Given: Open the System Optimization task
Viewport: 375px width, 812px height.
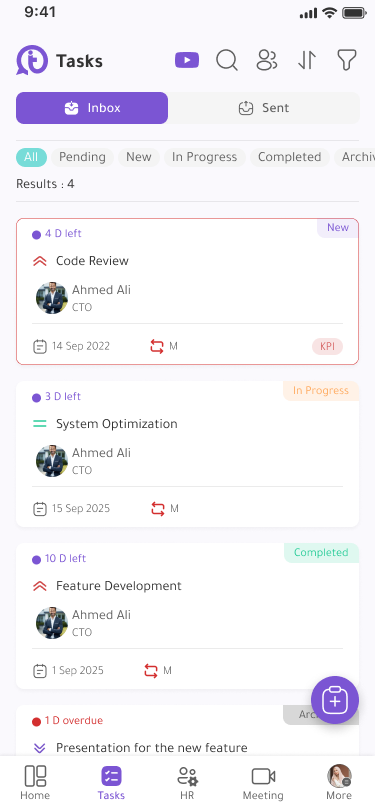Looking at the screenshot, I should point(188,454).
